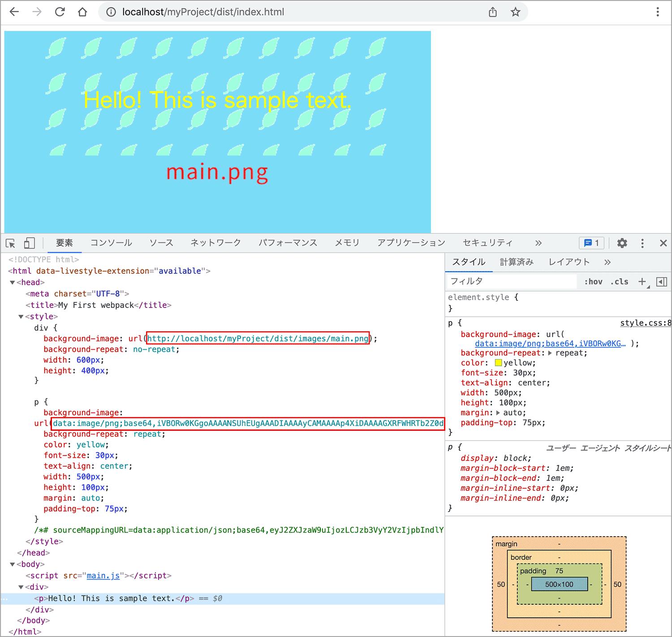Open DevTools customize menu dots

click(642, 243)
